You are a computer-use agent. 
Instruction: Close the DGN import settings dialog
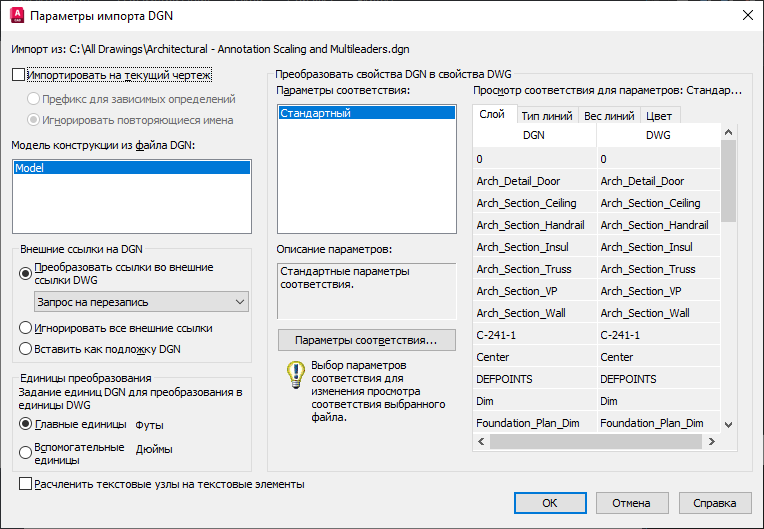tap(748, 15)
